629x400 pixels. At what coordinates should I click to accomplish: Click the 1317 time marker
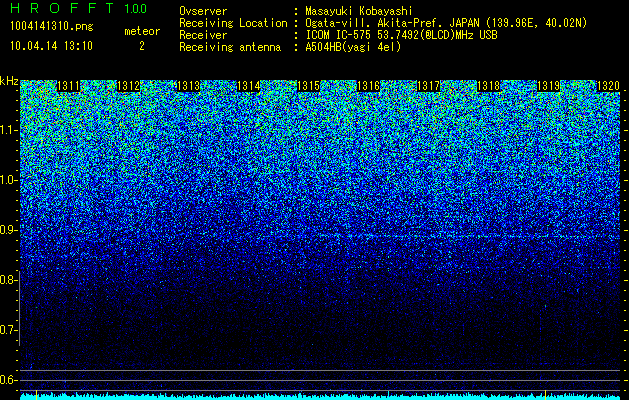(x=428, y=86)
